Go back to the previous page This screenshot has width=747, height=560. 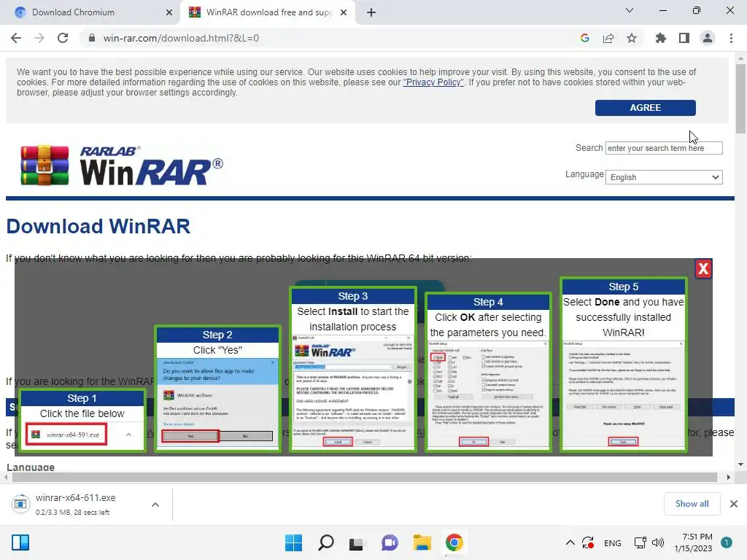(16, 38)
